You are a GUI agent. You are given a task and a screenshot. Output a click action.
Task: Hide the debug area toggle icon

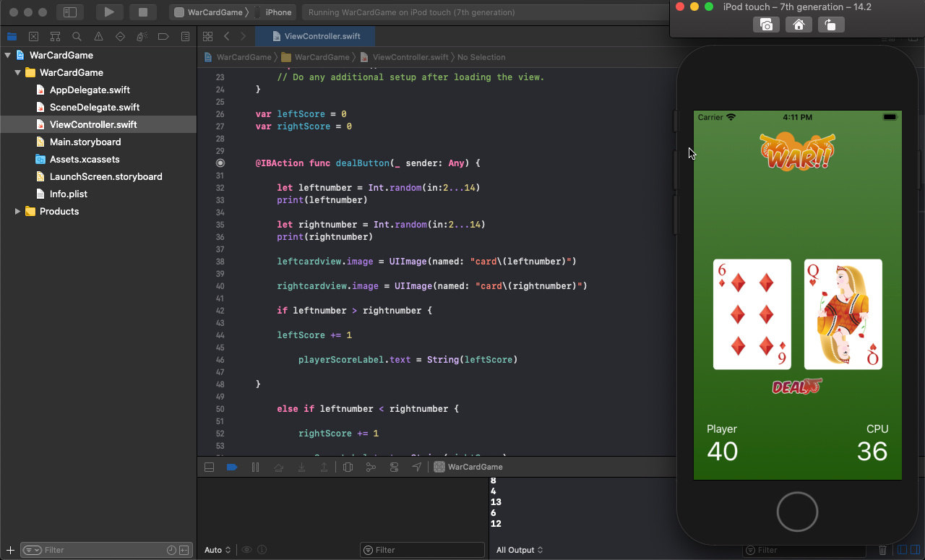(x=210, y=467)
